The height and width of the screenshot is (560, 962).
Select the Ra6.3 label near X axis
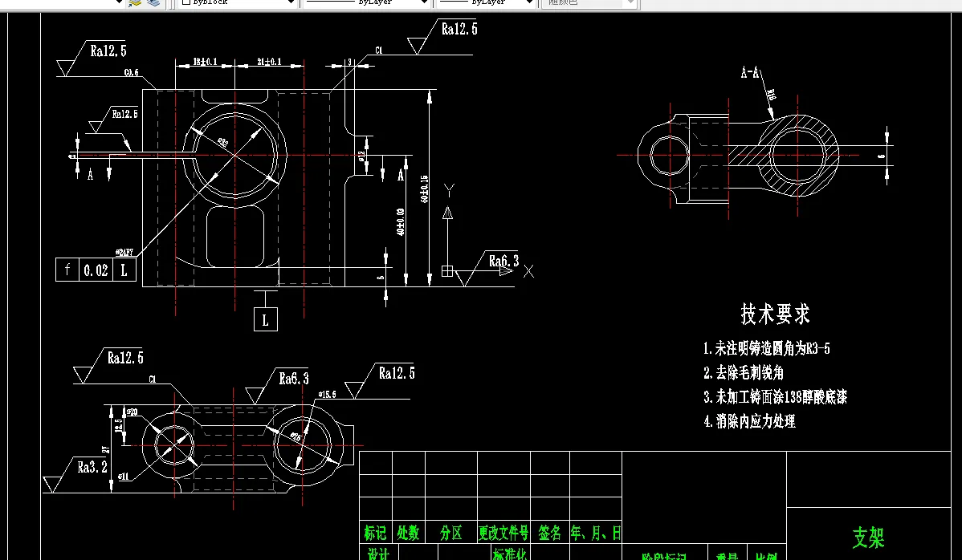[x=503, y=261]
